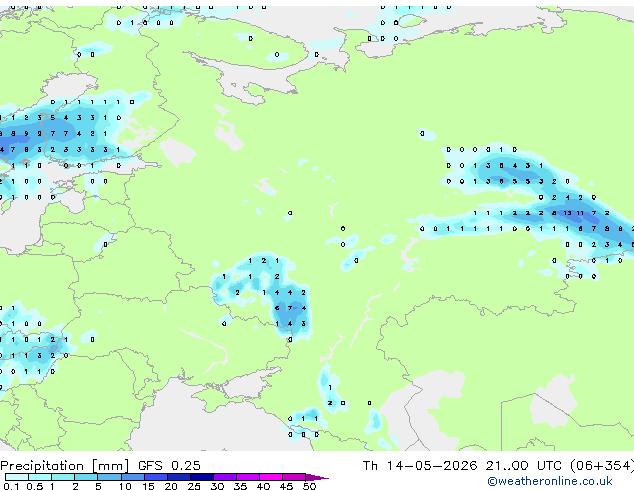Choose the 40–45 mm magenta legend swatch

[271, 477]
